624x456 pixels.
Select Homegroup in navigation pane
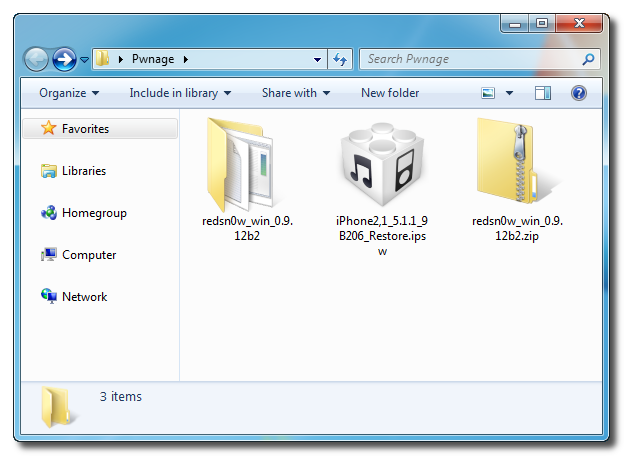pos(94,213)
